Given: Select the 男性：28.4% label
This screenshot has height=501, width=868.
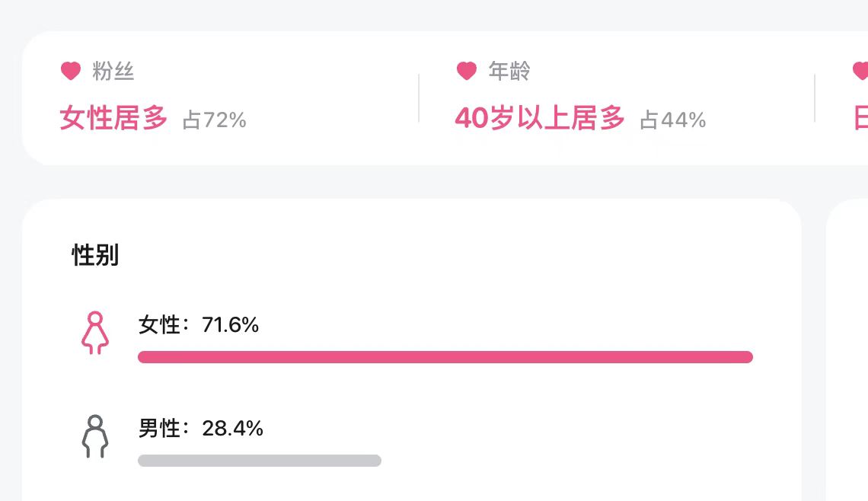Looking at the screenshot, I should pyautogui.click(x=201, y=429).
